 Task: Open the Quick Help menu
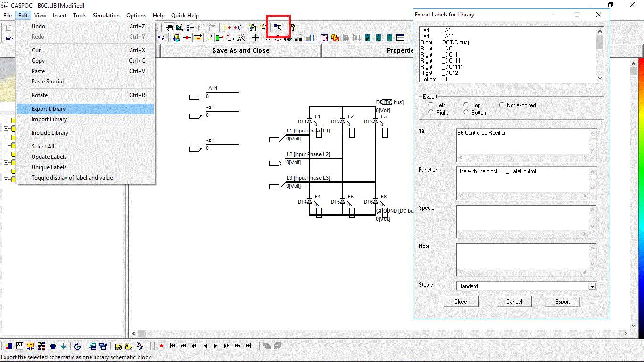[185, 16]
